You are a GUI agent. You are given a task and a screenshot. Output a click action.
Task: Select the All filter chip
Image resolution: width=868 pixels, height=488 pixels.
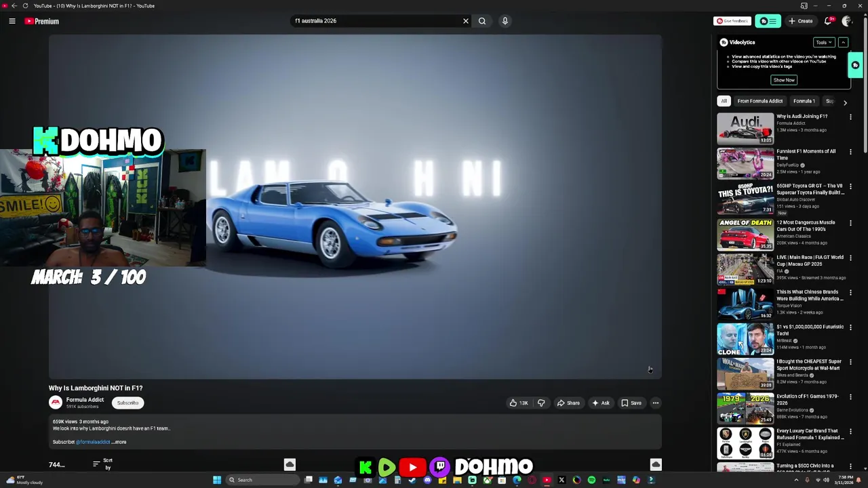[x=724, y=101]
